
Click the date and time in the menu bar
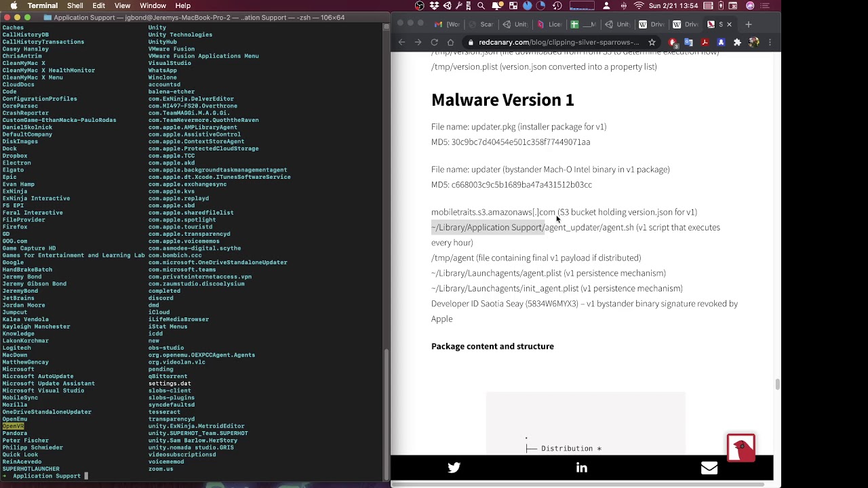pos(673,5)
